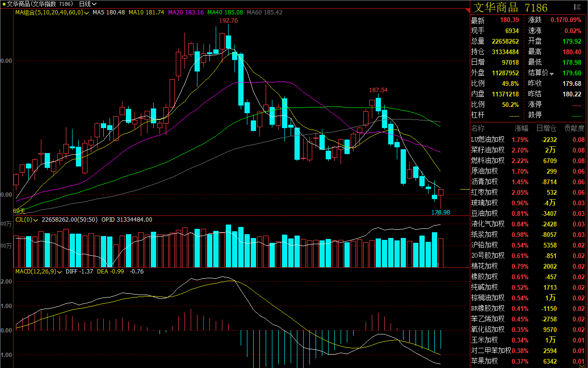
Task: Click the 最高 value 180.40
Action: pyautogui.click(x=572, y=52)
